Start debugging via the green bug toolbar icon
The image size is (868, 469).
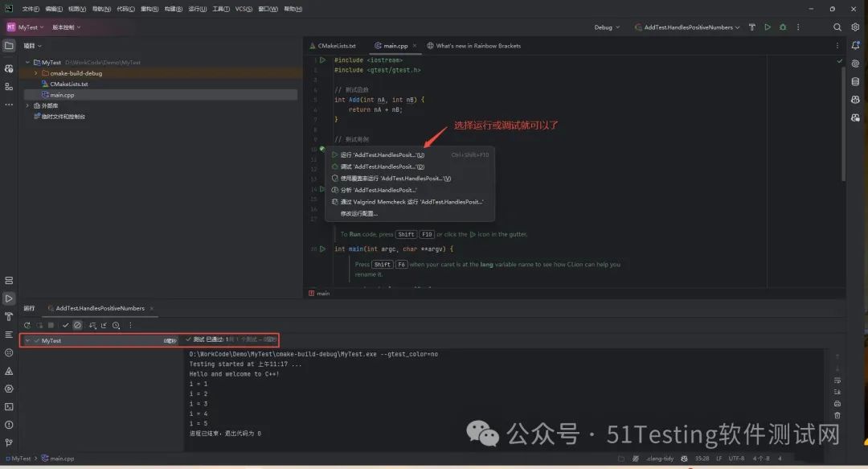pos(783,27)
